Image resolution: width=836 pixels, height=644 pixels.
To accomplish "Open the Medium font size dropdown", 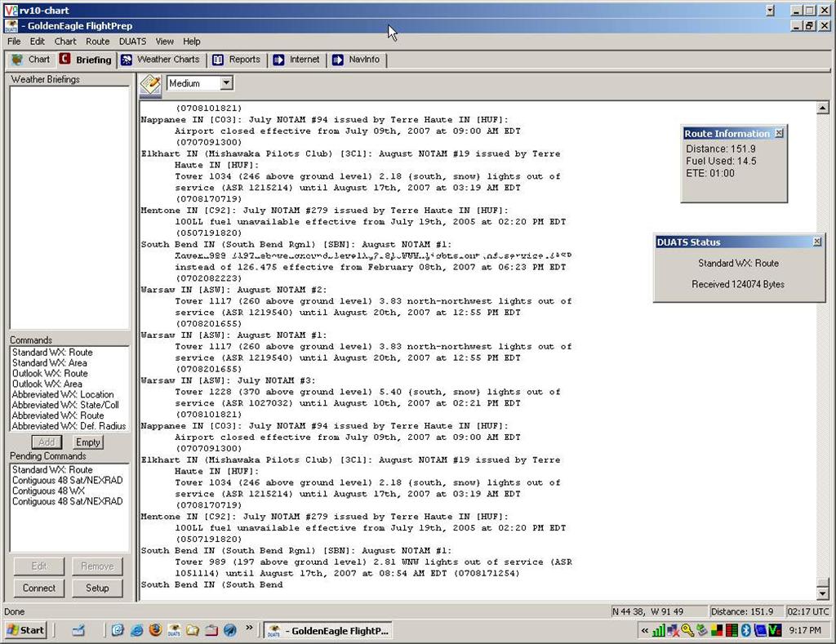I will coord(226,82).
